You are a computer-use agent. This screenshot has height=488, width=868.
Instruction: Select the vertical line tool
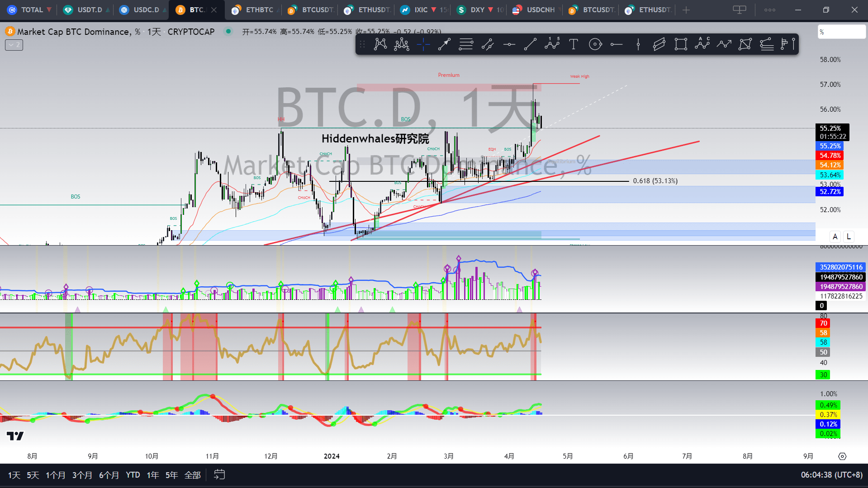coord(638,44)
